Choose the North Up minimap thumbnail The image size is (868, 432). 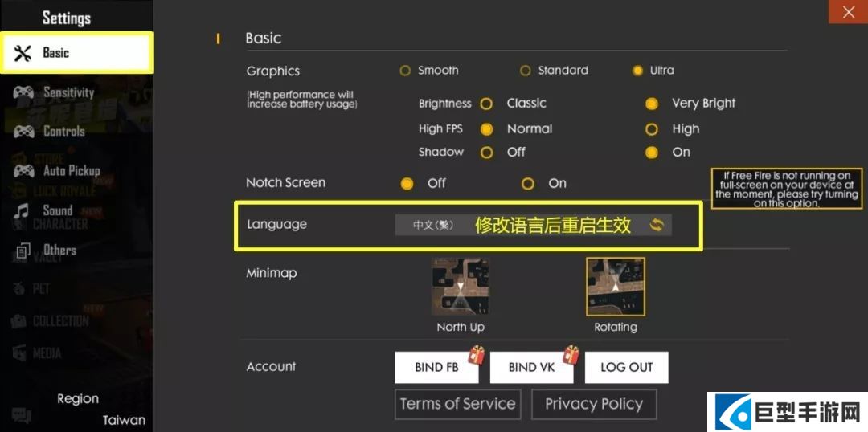(461, 287)
